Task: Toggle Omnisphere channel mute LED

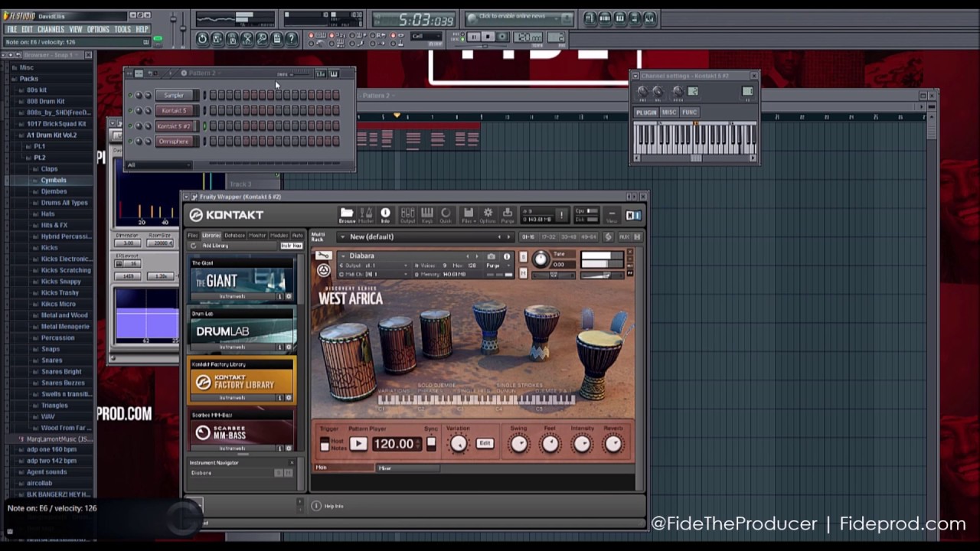Action: click(130, 142)
